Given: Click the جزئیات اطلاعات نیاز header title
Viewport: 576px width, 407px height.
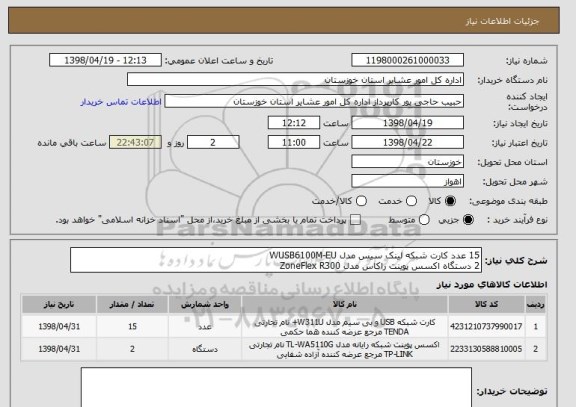Looking at the screenshot, I should 502,21.
